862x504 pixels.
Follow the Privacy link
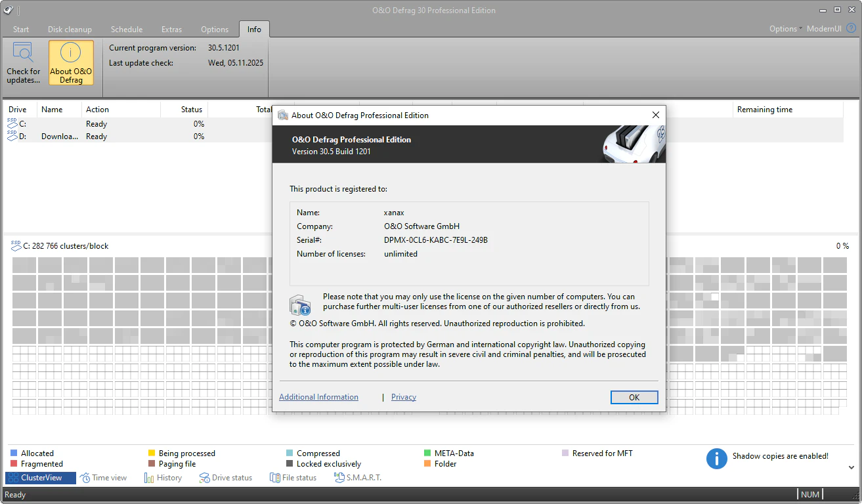404,397
